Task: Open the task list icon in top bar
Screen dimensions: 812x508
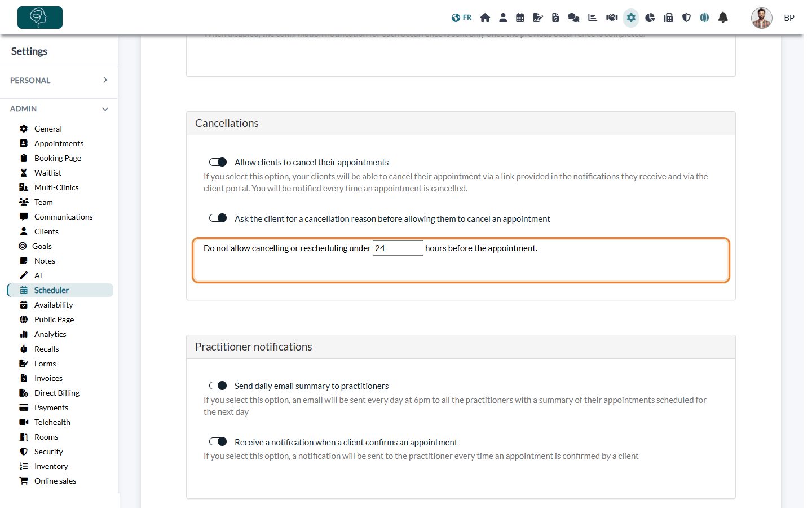Action: (593, 17)
